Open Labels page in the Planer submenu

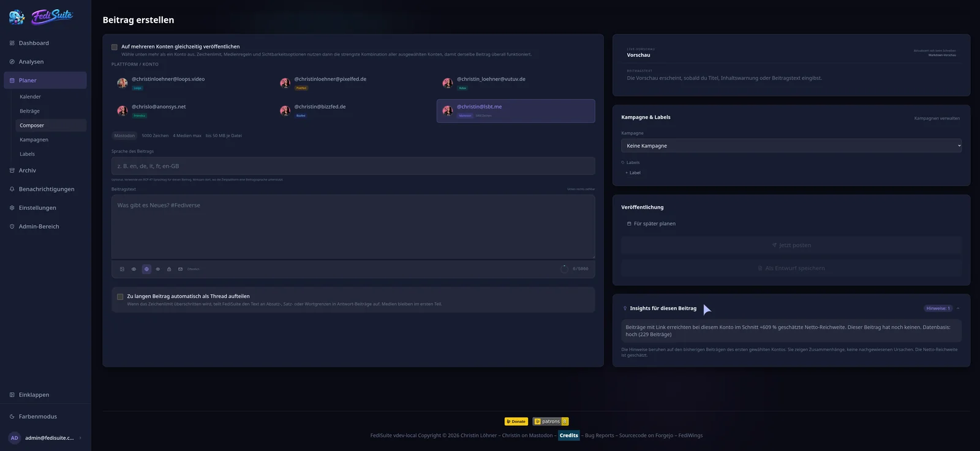[x=51, y=154]
